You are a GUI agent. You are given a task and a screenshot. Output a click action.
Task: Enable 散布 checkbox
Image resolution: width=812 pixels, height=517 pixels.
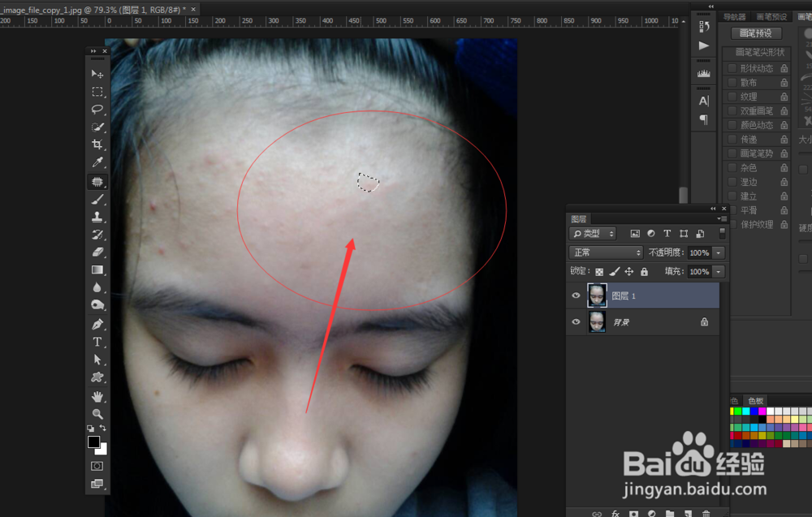pyautogui.click(x=732, y=82)
